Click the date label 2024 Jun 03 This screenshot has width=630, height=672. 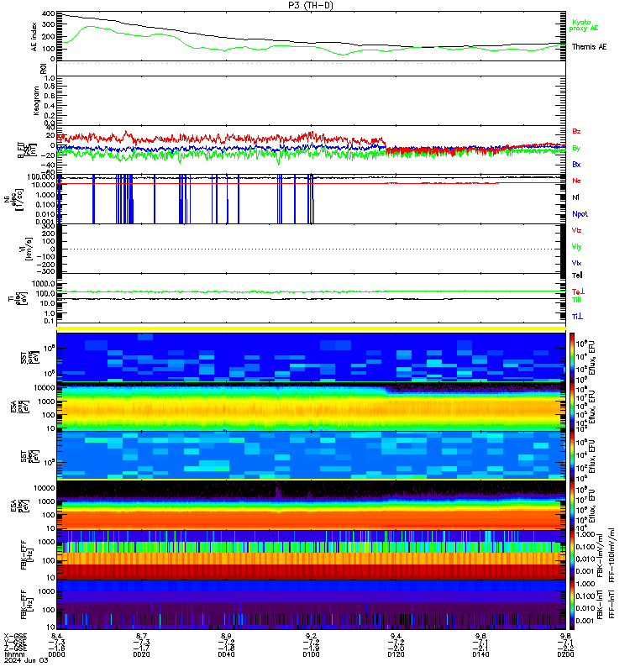(27, 660)
